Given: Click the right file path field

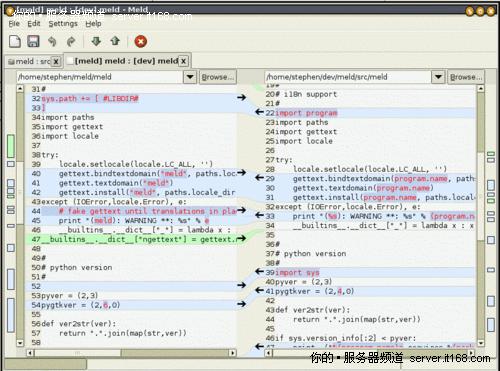Looking at the screenshot, I should (x=348, y=77).
